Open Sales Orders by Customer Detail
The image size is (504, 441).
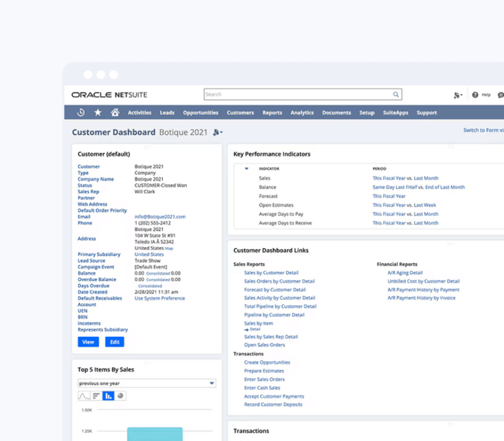pos(279,281)
